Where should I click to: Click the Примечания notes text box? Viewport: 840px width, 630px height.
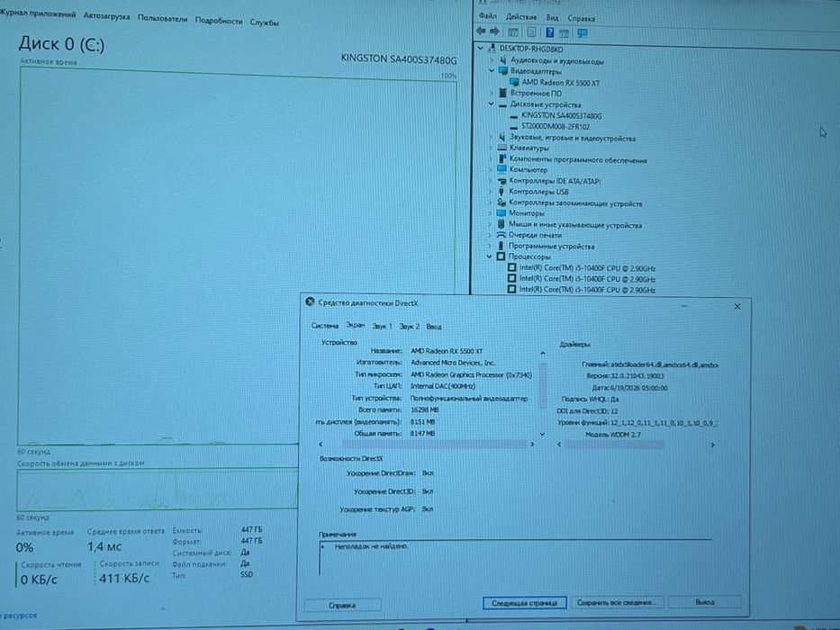click(x=515, y=557)
